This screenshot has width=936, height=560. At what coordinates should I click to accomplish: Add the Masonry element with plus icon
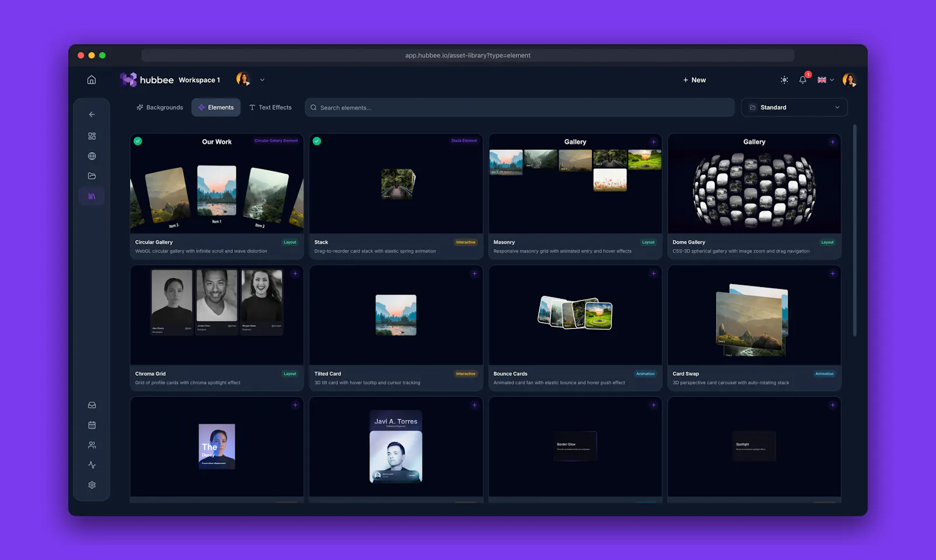click(653, 141)
